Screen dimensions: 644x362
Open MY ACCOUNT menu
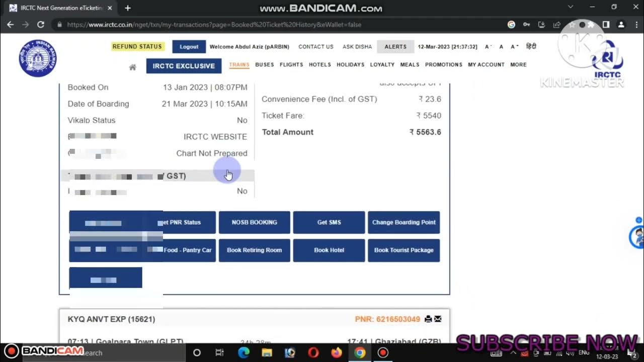point(486,64)
